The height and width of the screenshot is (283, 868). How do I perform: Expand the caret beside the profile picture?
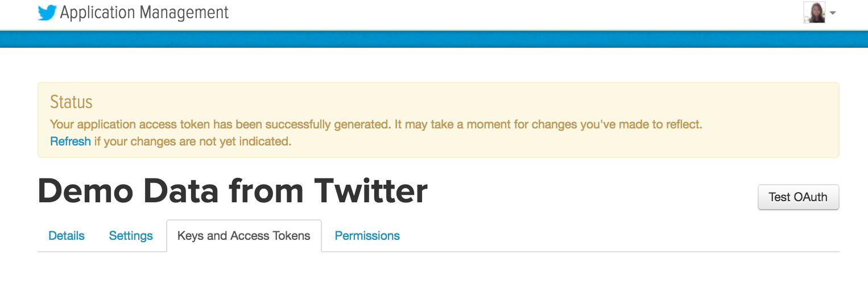click(x=833, y=13)
